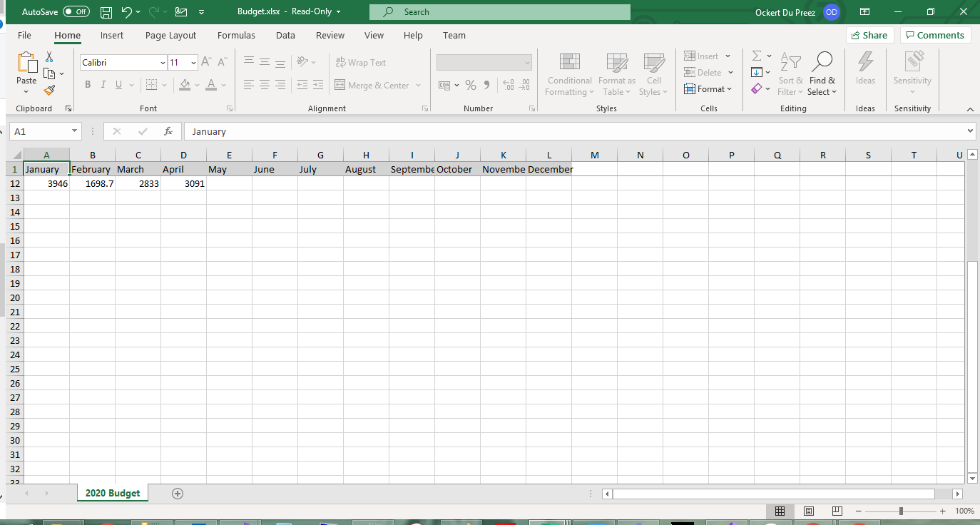
Task: Click the Undo arrow
Action: pyautogui.click(x=126, y=12)
